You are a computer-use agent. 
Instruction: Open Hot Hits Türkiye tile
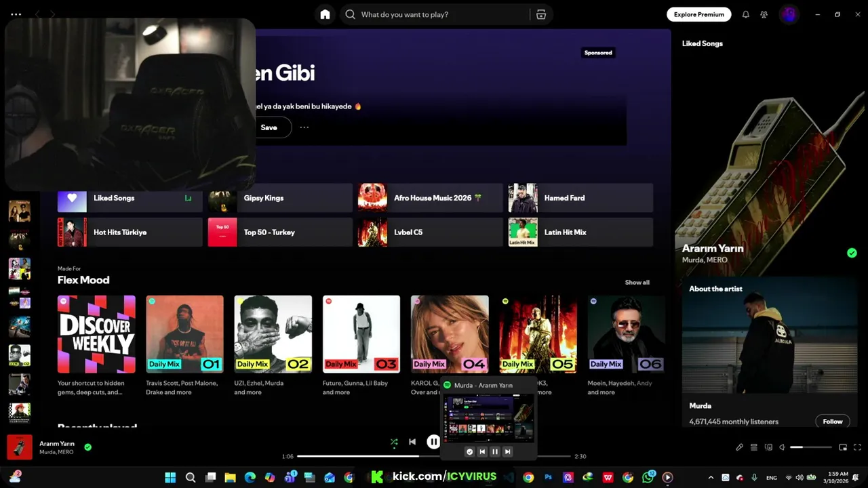(130, 232)
